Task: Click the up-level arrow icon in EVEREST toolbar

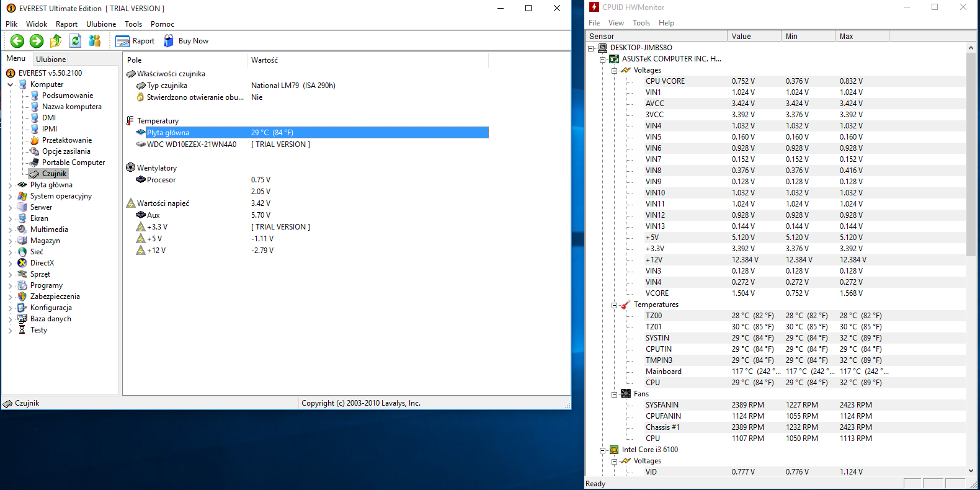Action: [x=56, y=41]
